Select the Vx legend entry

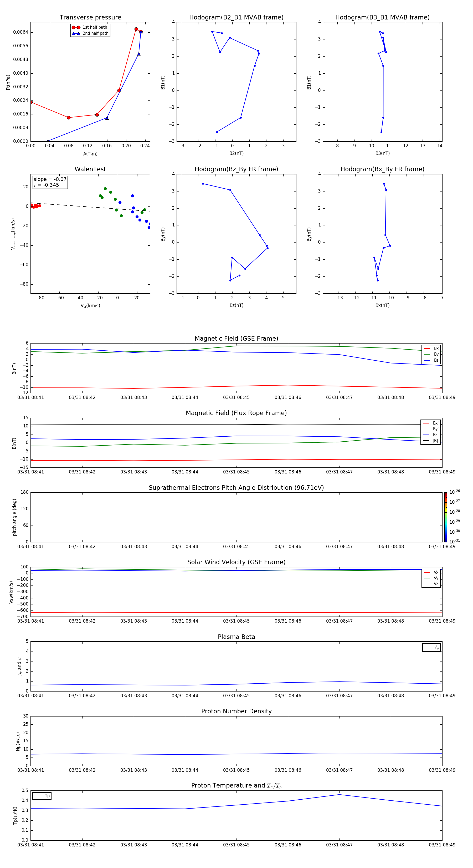(431, 572)
